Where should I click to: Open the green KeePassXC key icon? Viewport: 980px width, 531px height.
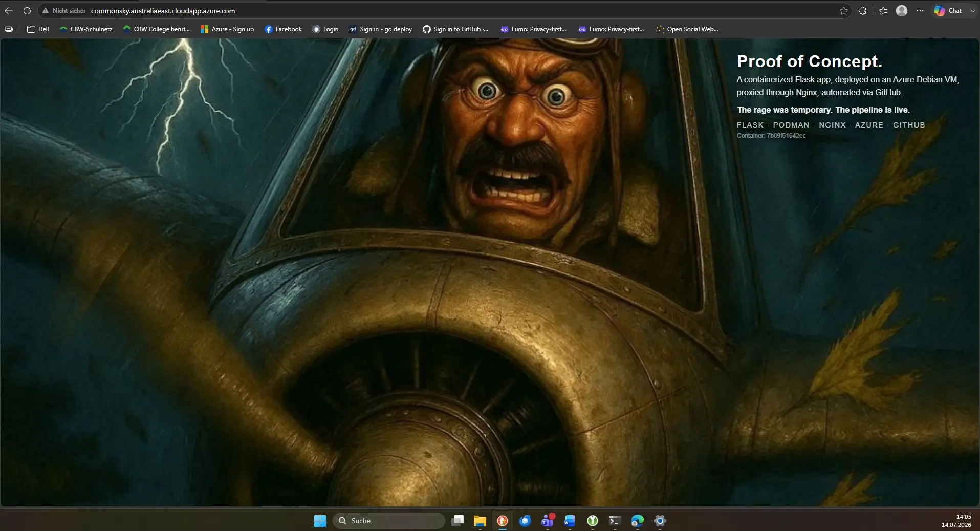click(x=592, y=521)
